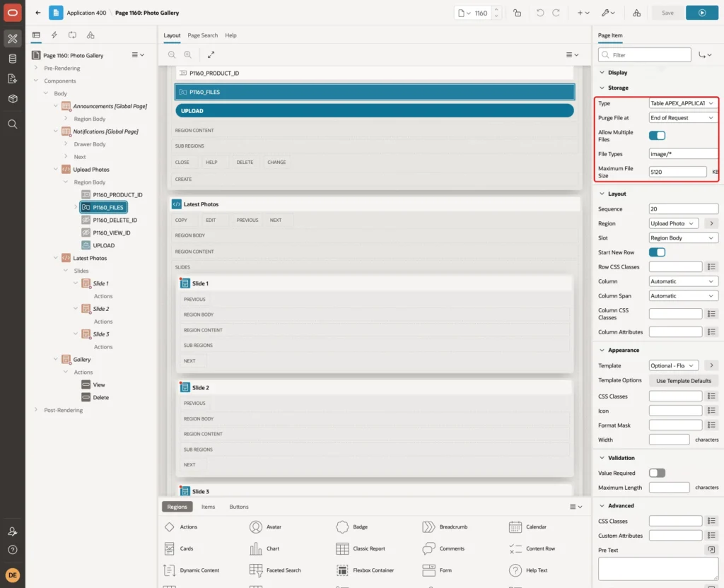
Task: Open the help question mark icon
Action: pos(13,550)
